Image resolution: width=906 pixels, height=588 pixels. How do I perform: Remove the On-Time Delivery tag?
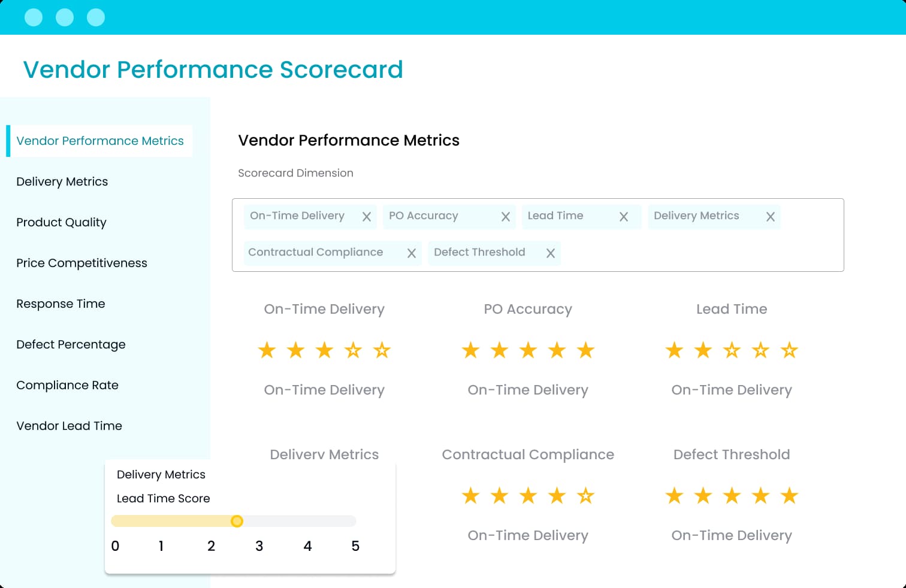pyautogui.click(x=367, y=217)
